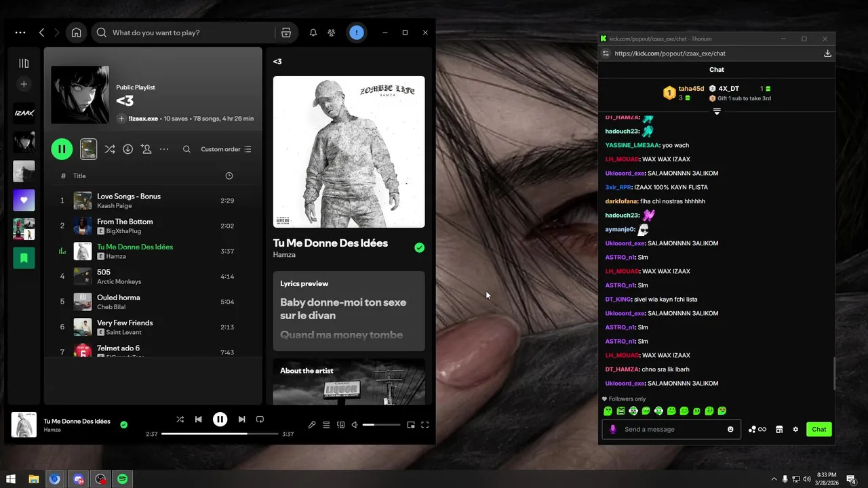Click the Zombie Life album cover
Viewport: 868px width, 488px height.
pos(349,152)
